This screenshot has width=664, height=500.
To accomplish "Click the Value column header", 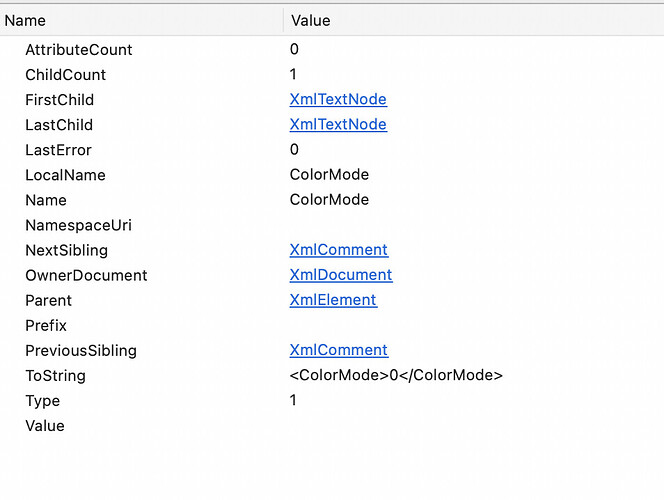I will pyautogui.click(x=474, y=20).
